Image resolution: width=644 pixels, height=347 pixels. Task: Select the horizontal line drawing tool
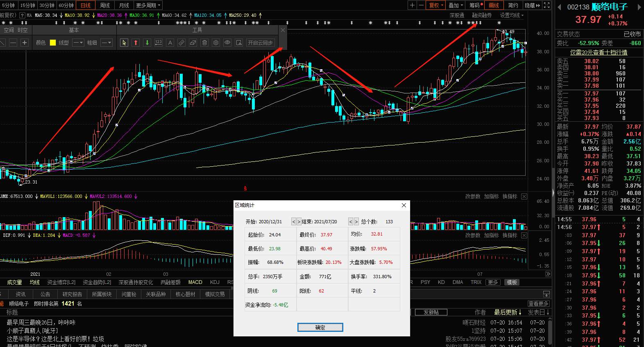[13, 43]
